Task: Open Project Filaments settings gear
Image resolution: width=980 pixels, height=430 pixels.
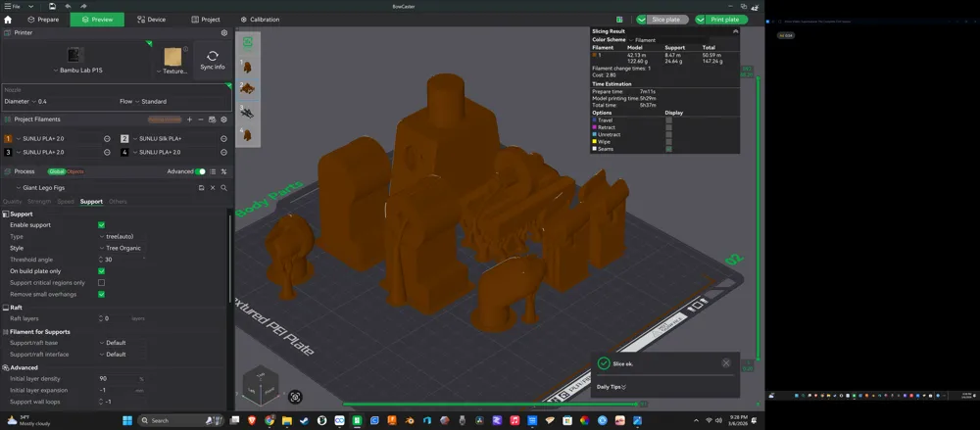Action: point(223,119)
